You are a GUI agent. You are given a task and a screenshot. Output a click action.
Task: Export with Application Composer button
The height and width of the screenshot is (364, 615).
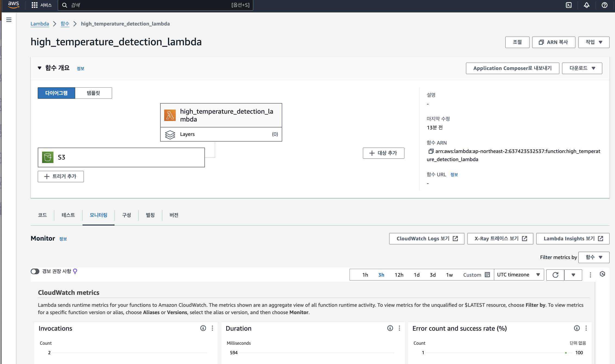(512, 68)
